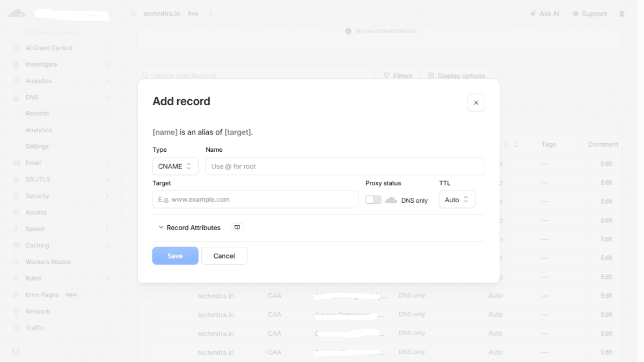The image size is (644, 362).
Task: Open record attributes documentation book icon
Action: click(x=237, y=227)
